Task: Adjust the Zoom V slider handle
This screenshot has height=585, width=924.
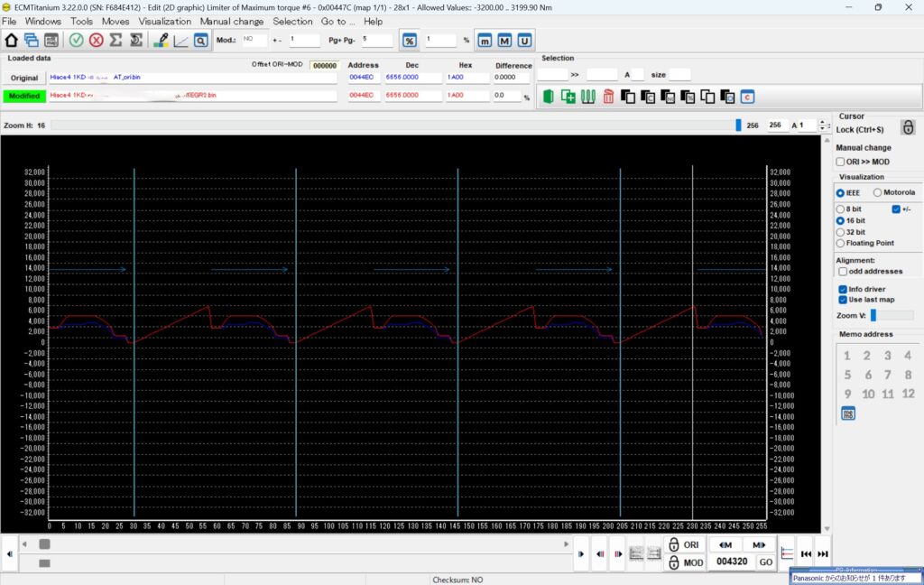Action: [x=873, y=315]
